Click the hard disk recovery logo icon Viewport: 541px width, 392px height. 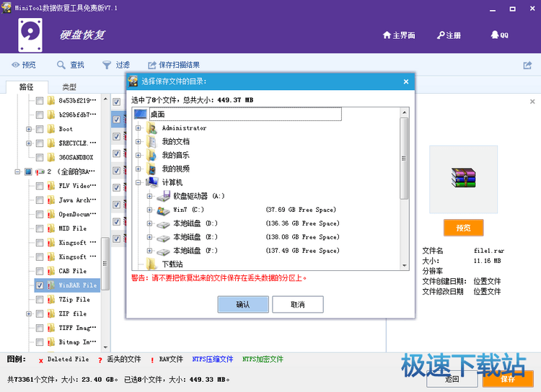(x=30, y=35)
